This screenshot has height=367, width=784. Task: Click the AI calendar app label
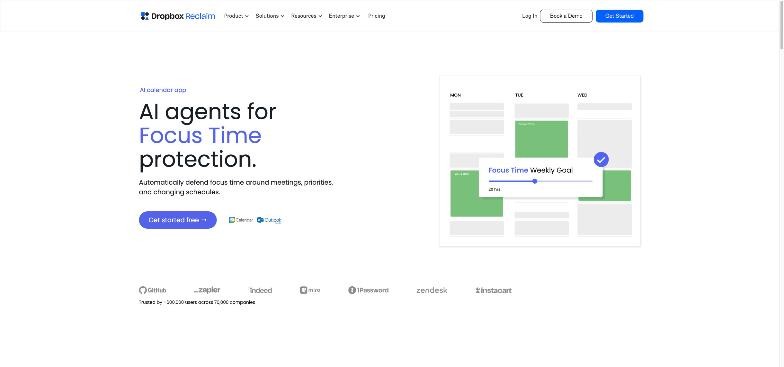pyautogui.click(x=162, y=90)
